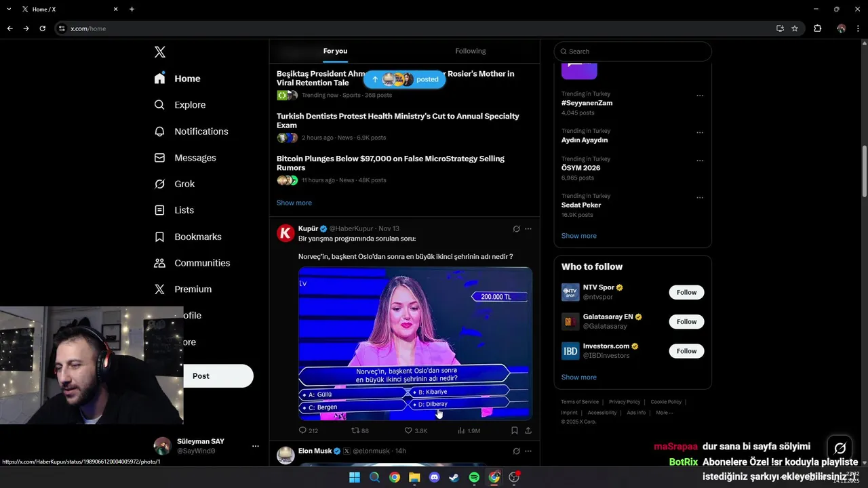Bookmark the Kupür post

515,430
